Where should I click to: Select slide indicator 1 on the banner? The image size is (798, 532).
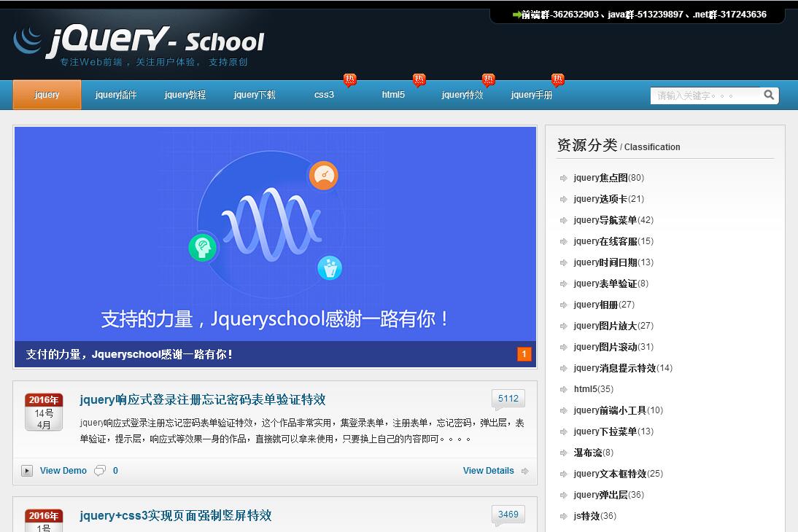[524, 354]
